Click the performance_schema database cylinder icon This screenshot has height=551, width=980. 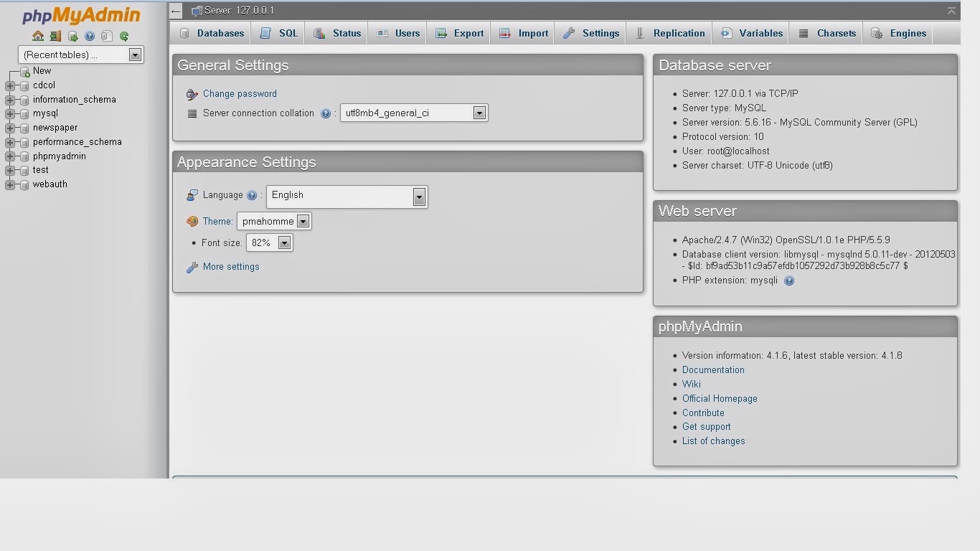(x=25, y=142)
